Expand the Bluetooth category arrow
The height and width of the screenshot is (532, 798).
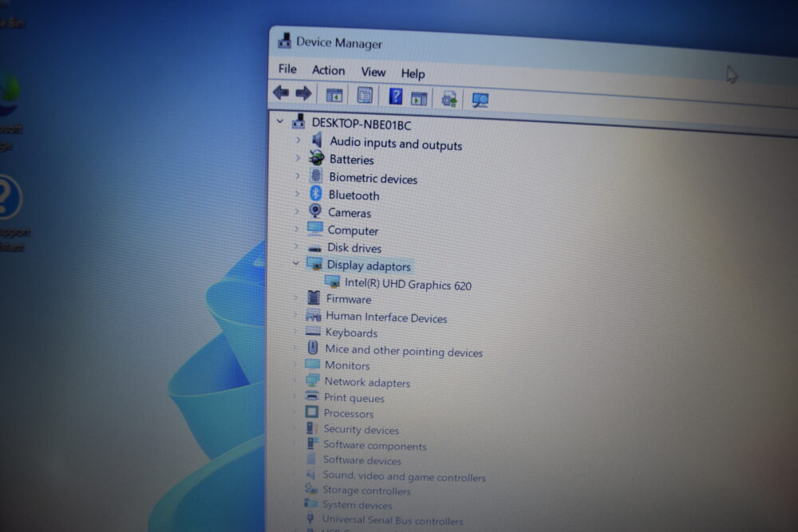(x=297, y=194)
